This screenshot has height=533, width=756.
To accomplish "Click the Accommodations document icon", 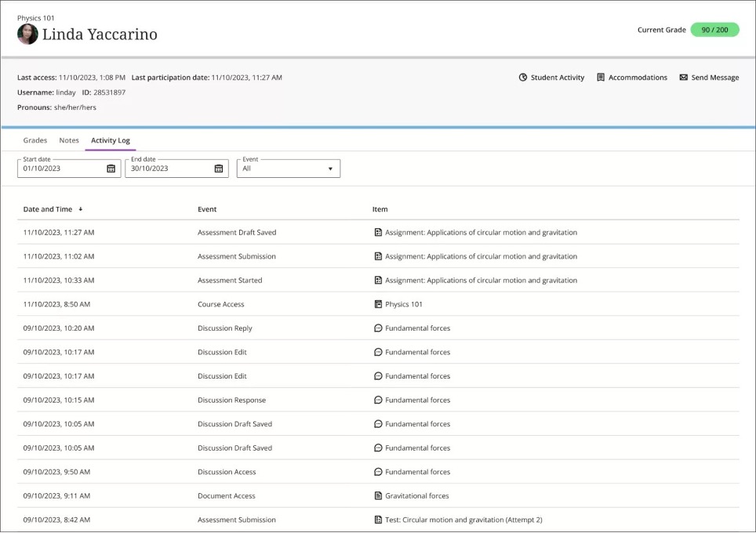I will (x=601, y=78).
